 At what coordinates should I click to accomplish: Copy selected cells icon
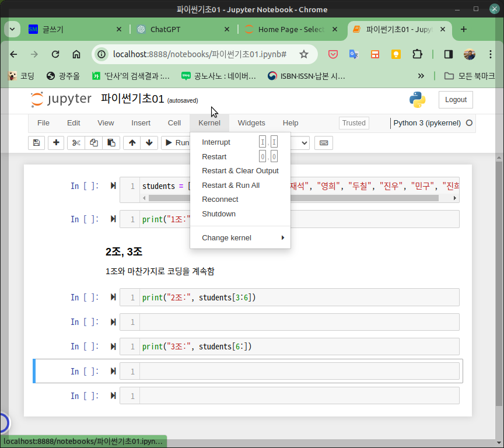point(94,143)
